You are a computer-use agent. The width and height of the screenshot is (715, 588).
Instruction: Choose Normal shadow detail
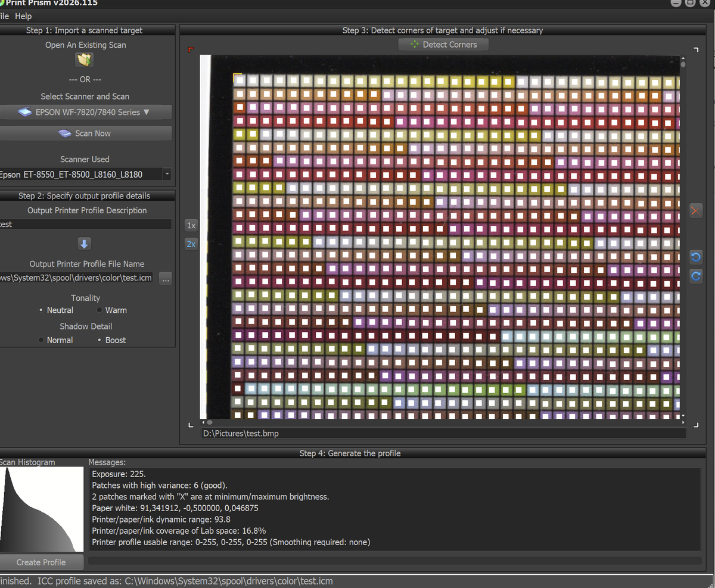click(x=41, y=340)
